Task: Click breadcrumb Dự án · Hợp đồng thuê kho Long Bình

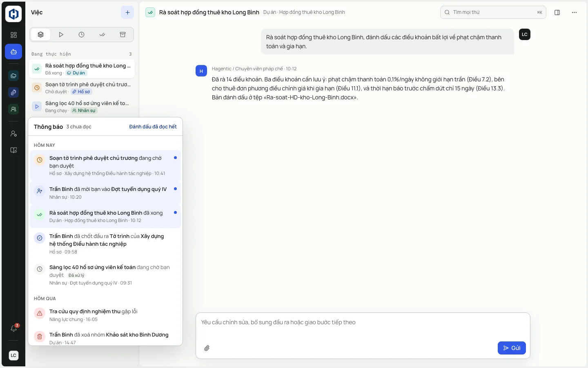Action: 304,12
